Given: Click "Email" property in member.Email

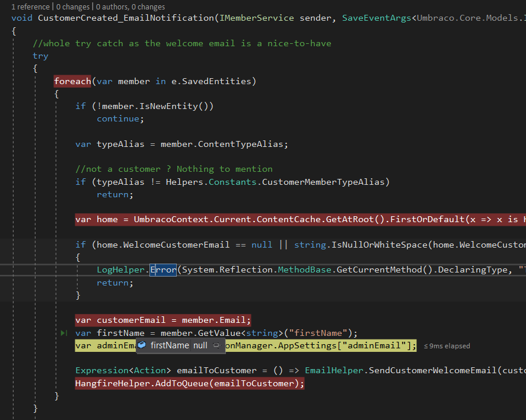Looking at the screenshot, I should (x=232, y=320).
